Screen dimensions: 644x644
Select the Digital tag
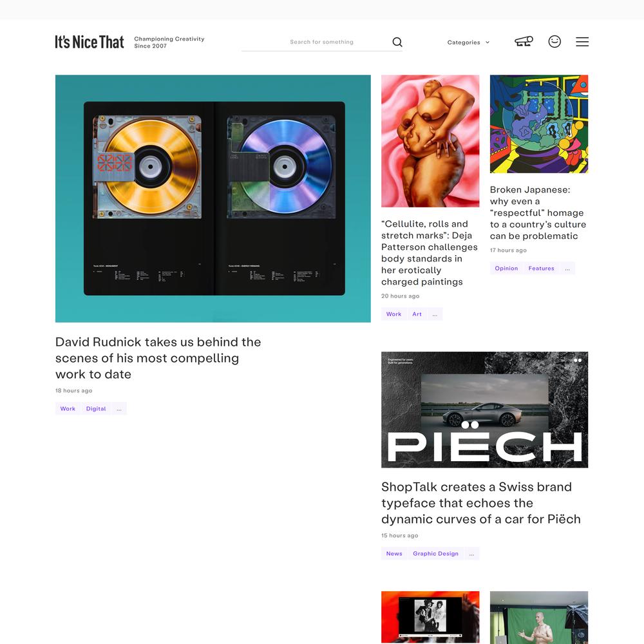click(x=96, y=409)
